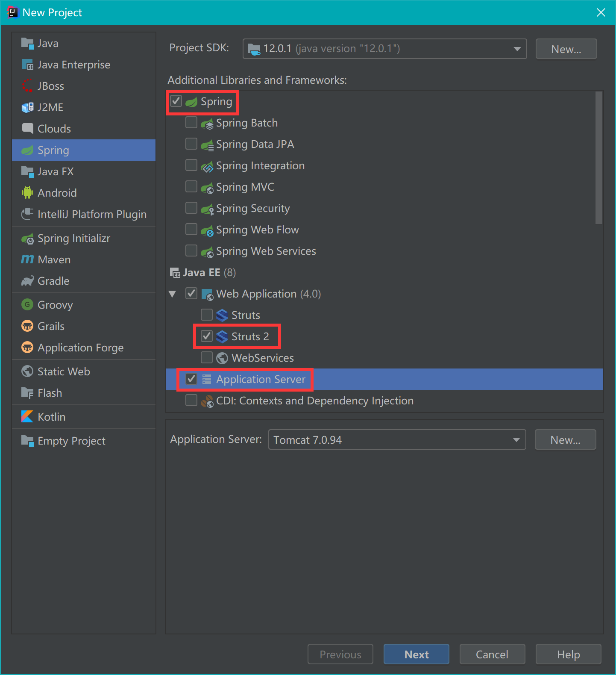The width and height of the screenshot is (616, 675).
Task: Select the Spring project type
Action: (84, 150)
